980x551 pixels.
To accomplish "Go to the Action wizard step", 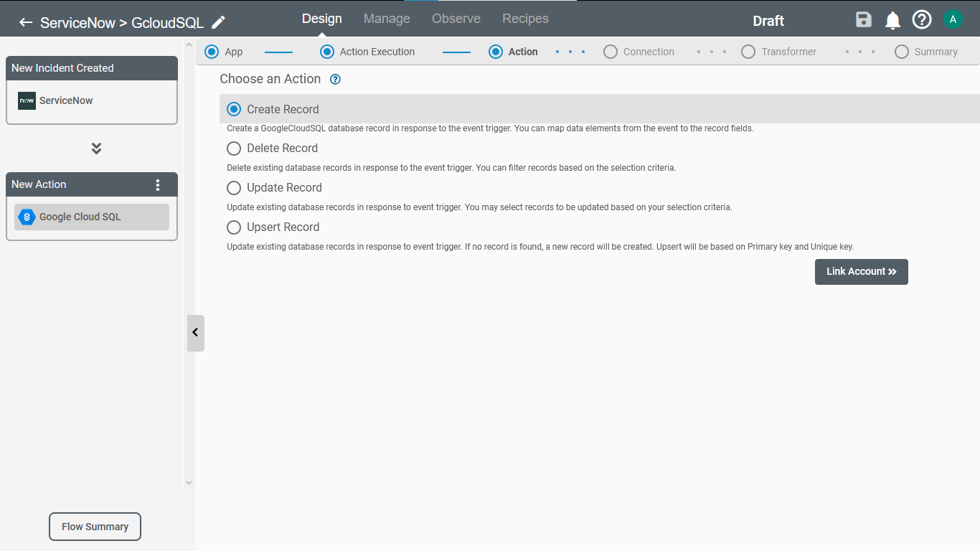I will (x=513, y=52).
